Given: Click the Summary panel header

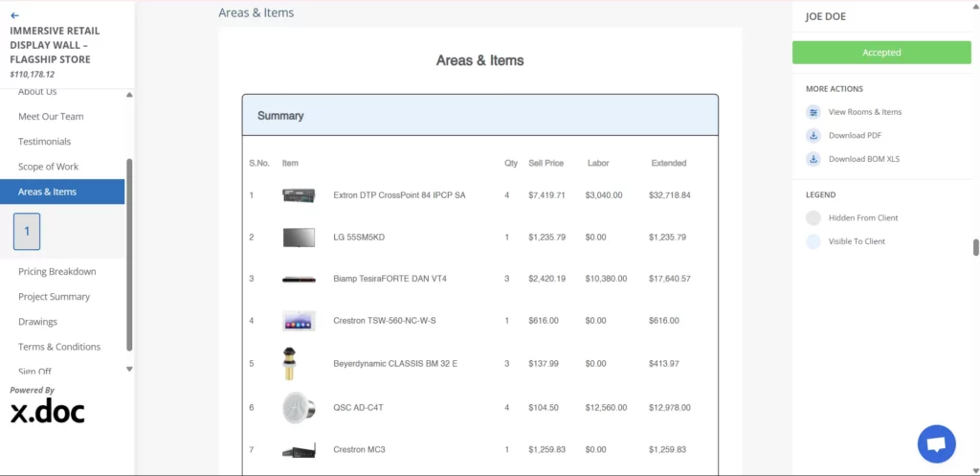Looking at the screenshot, I should 480,115.
